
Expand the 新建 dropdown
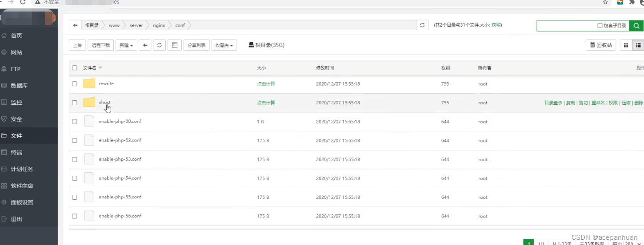pos(126,45)
